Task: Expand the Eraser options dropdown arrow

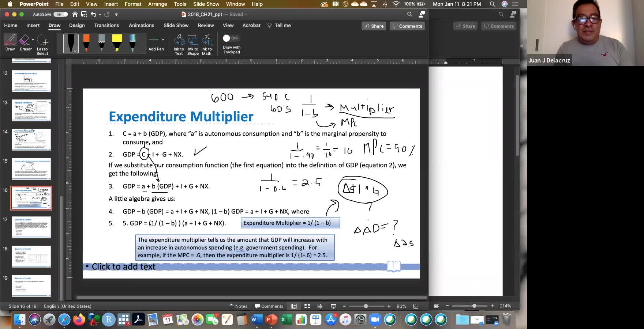Action: 33,39
